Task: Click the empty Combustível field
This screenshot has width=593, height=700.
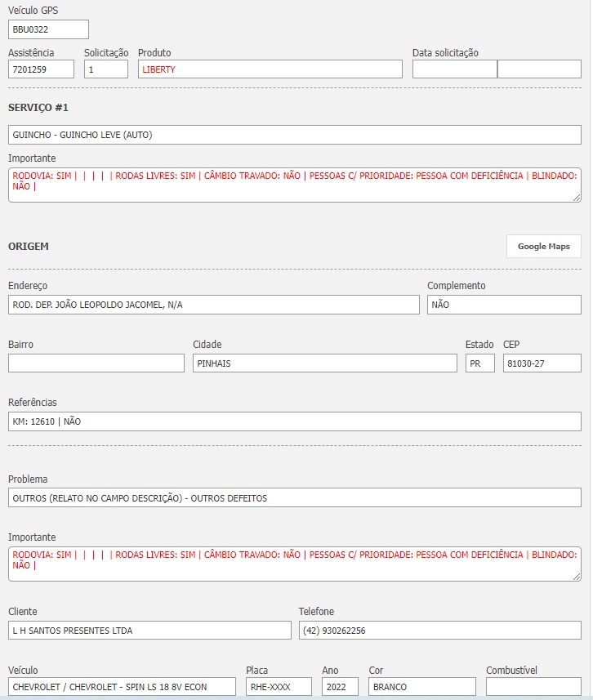Action: tap(533, 687)
